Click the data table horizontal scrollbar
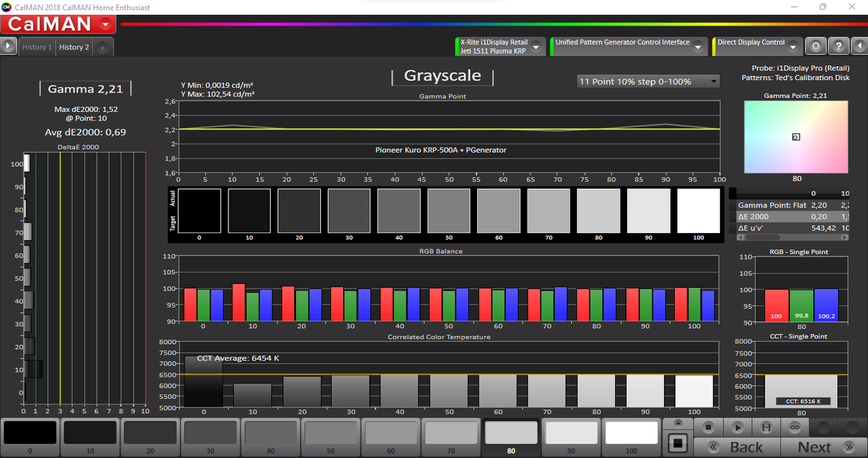The width and height of the screenshot is (868, 458). [793, 238]
